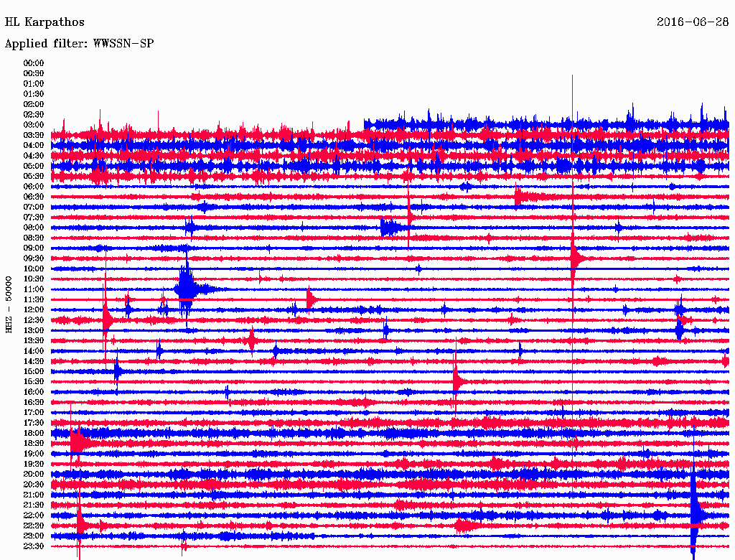Viewport: 735px width, 560px height.
Task: Click the 'Applied filter: WWSSN-SP' text
Action: (x=79, y=44)
